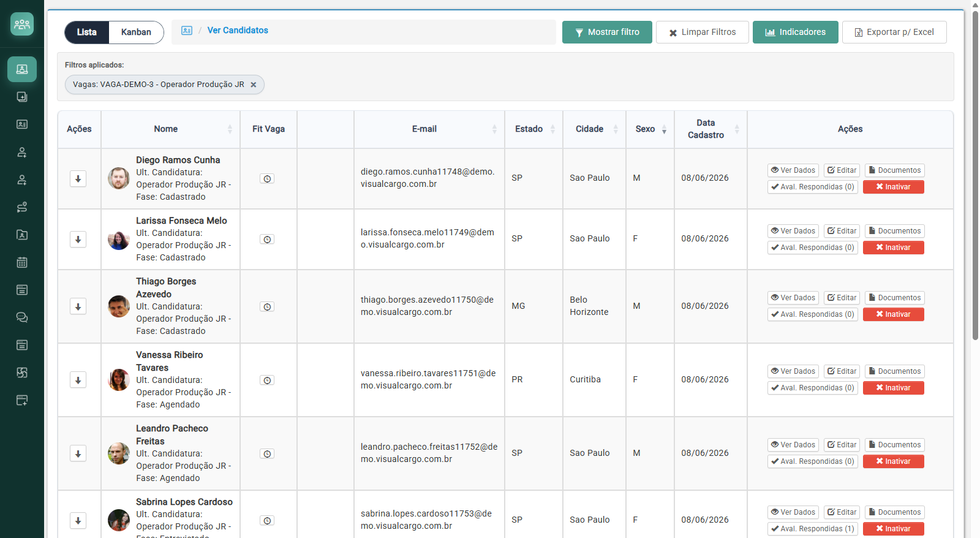
Task: Open the chat bubbles sidebar icon
Action: tap(22, 317)
